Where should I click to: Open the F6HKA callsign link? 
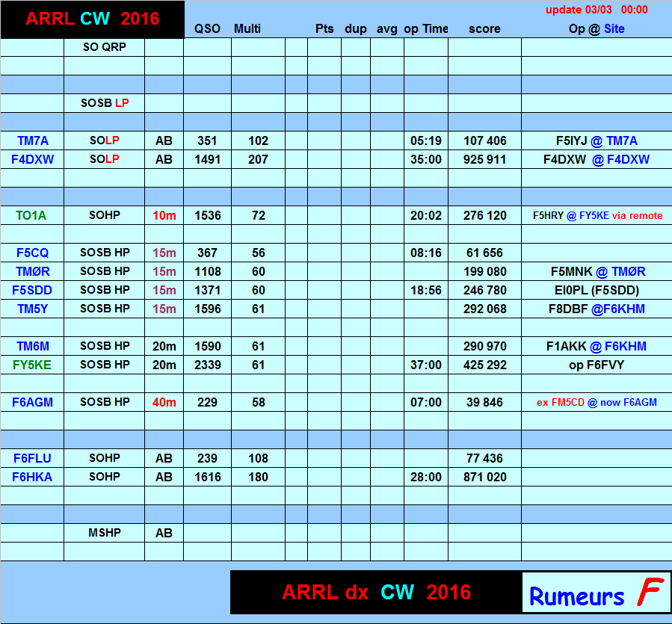pyautogui.click(x=32, y=477)
